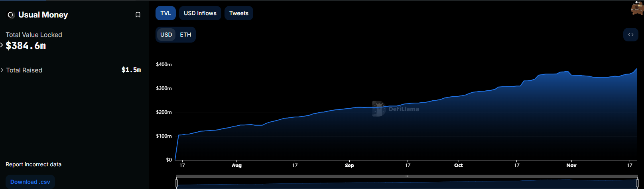
Task: Toggle the TVL chart metric
Action: coord(165,13)
